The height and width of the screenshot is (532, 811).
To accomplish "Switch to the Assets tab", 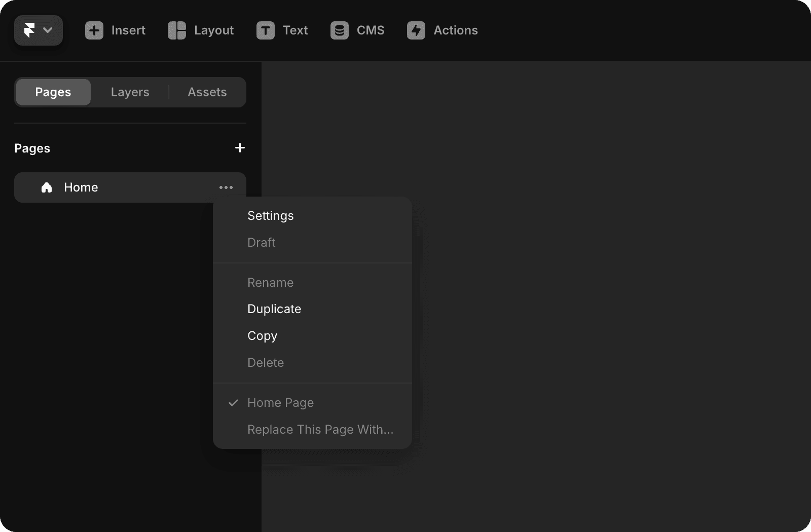I will (207, 92).
